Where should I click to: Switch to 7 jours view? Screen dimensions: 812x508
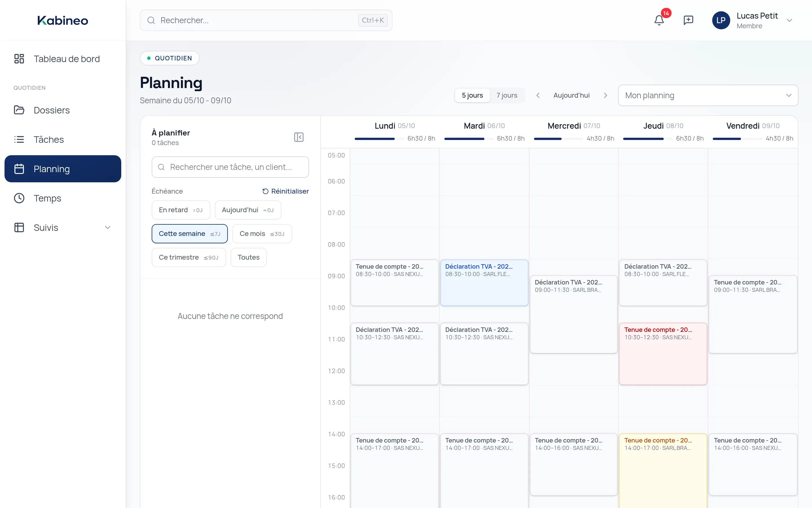pos(507,95)
